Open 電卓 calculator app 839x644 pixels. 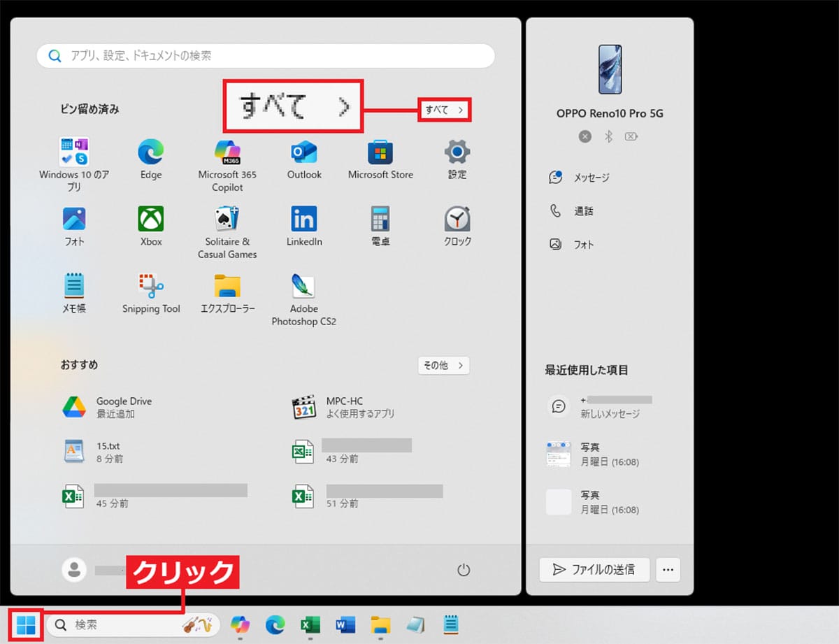[x=380, y=219]
